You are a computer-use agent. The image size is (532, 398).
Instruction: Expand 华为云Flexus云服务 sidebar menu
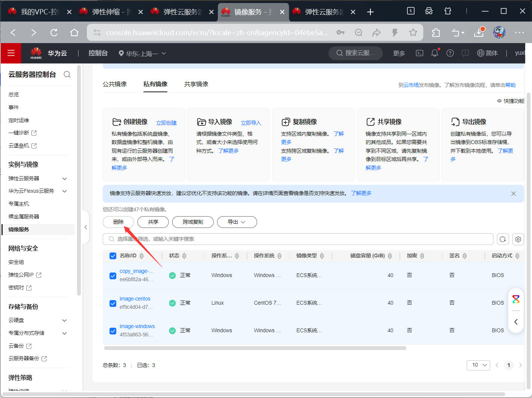pyautogui.click(x=65, y=191)
